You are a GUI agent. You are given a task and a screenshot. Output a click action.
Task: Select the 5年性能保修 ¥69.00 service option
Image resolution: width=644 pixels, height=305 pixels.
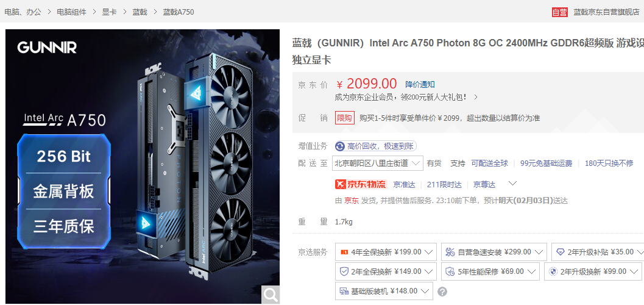(x=490, y=271)
